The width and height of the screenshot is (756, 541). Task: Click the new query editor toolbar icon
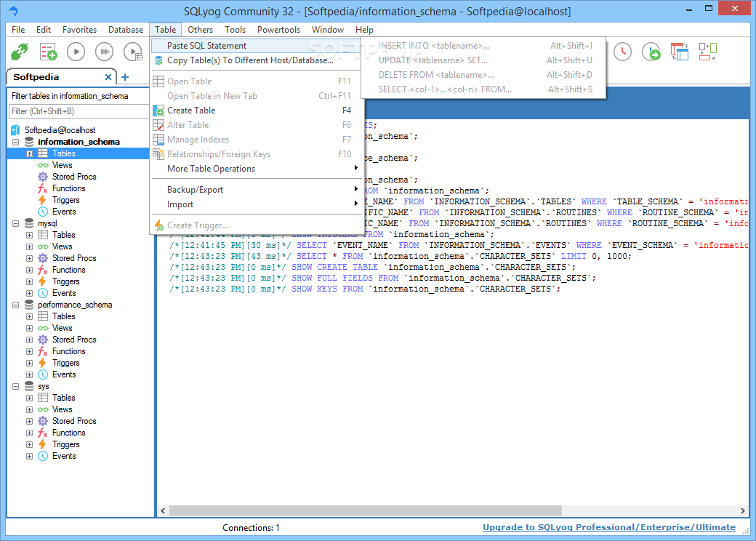coord(48,52)
